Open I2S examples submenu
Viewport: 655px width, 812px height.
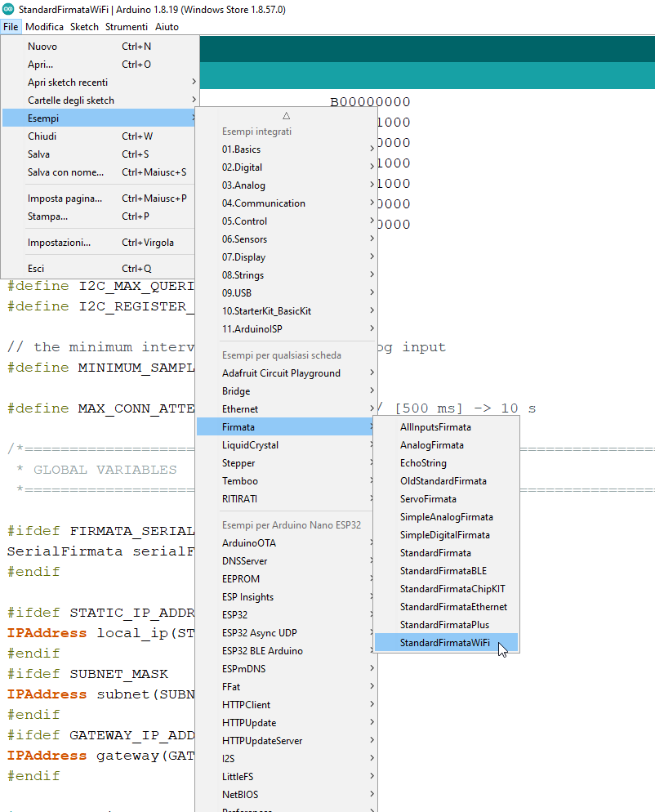pos(287,759)
